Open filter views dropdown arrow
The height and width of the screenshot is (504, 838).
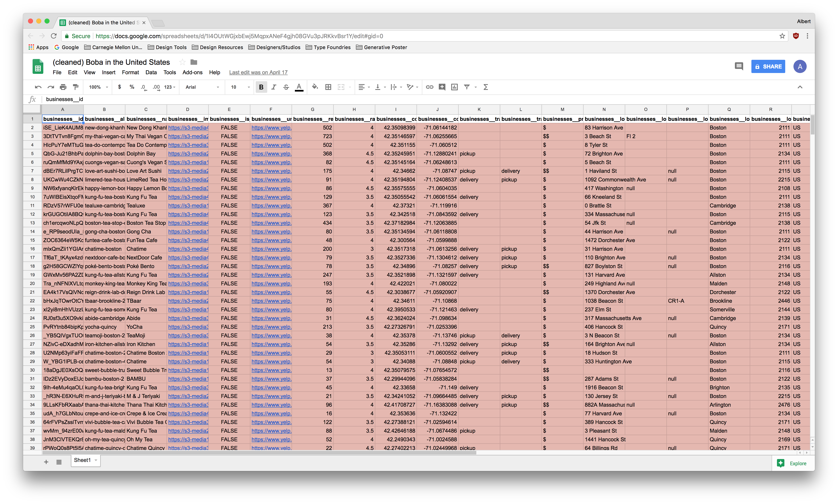pos(476,88)
